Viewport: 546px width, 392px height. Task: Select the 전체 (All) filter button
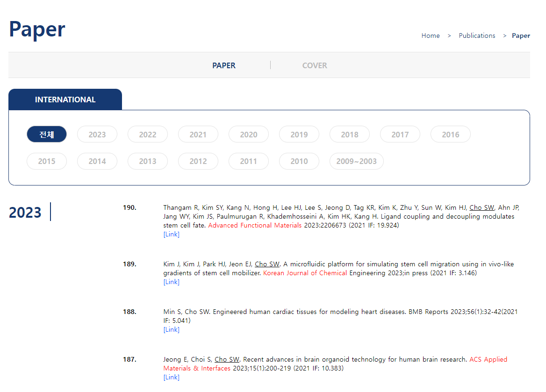pyautogui.click(x=47, y=134)
